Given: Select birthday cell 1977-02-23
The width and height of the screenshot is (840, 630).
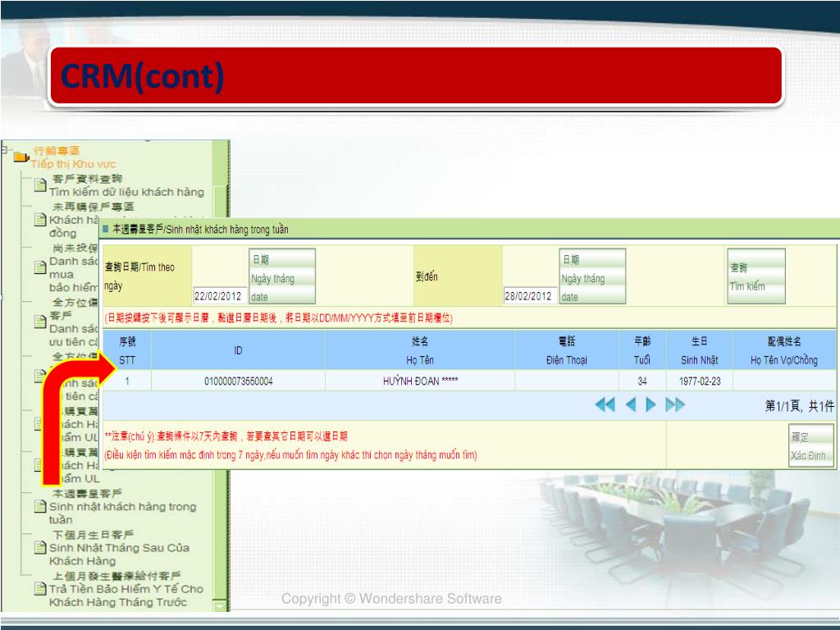Looking at the screenshot, I should pyautogui.click(x=700, y=381).
